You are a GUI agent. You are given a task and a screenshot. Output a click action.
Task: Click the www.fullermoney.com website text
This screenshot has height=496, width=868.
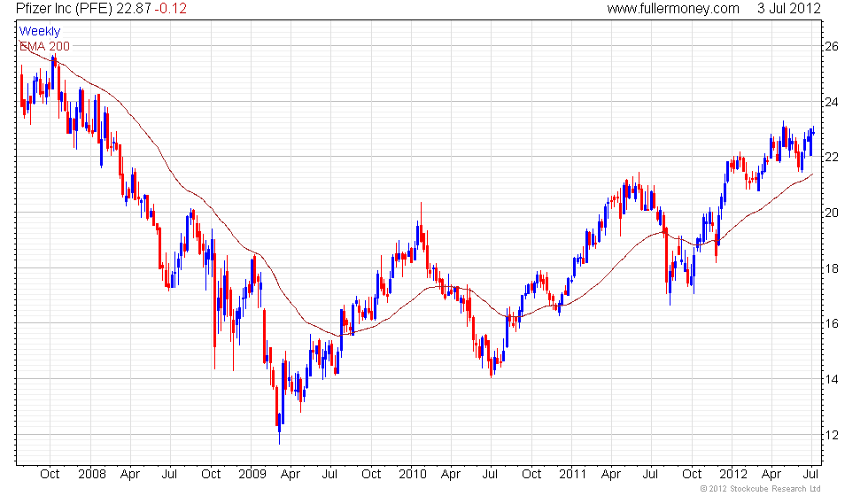point(673,8)
